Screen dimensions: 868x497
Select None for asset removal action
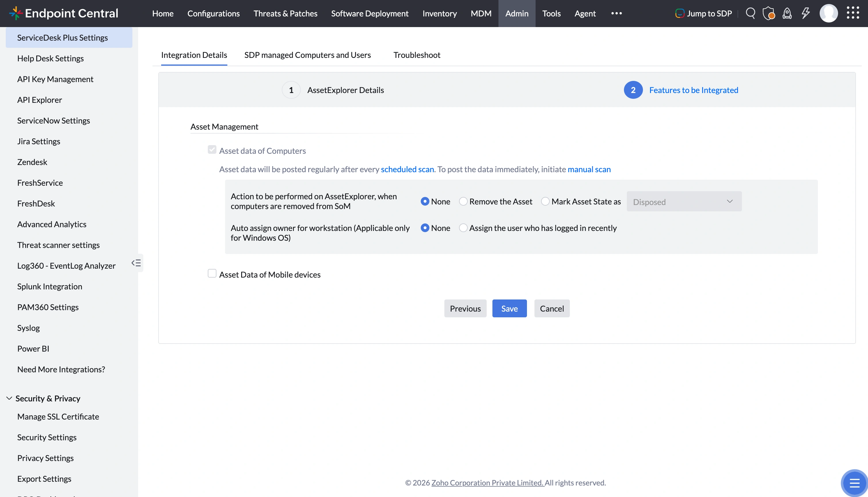(x=425, y=201)
